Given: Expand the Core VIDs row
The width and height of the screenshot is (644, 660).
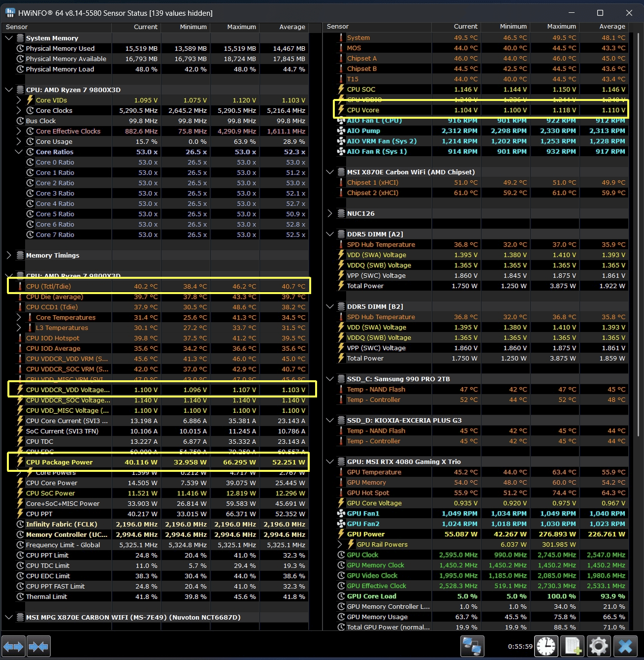Looking at the screenshot, I should (x=19, y=100).
